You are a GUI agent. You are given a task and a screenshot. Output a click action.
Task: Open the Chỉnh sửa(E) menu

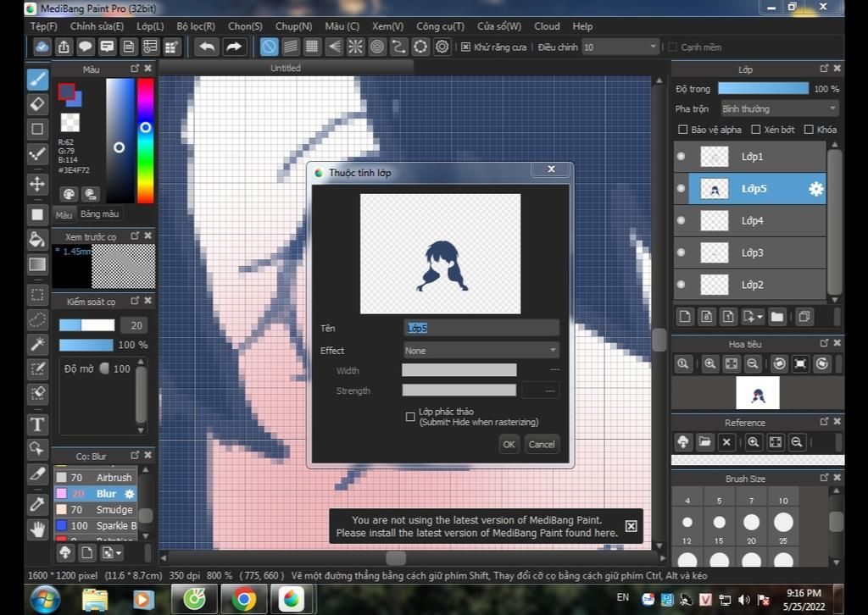[x=97, y=26]
